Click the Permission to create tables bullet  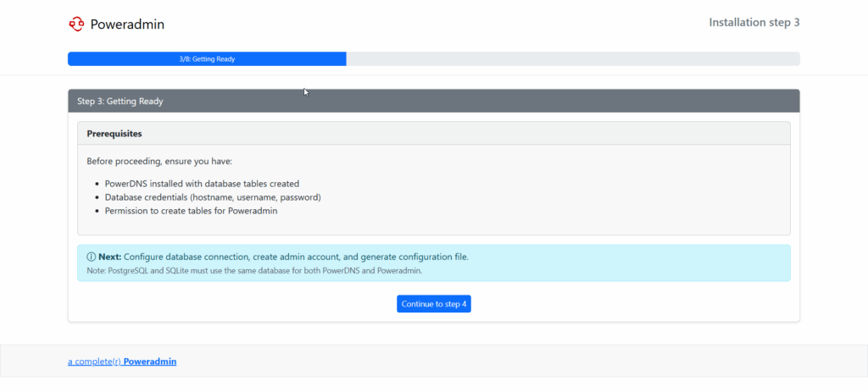point(191,211)
